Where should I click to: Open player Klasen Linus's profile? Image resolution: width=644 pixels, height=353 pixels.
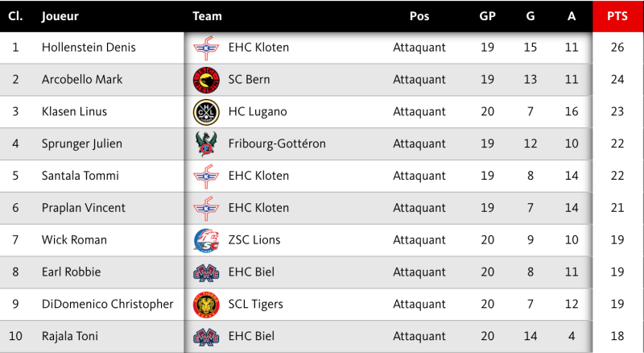tap(74, 112)
